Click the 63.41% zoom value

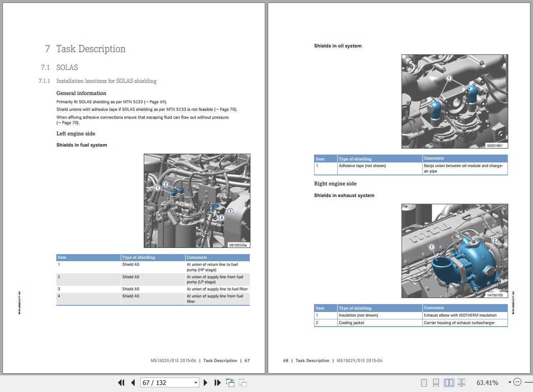click(x=487, y=382)
